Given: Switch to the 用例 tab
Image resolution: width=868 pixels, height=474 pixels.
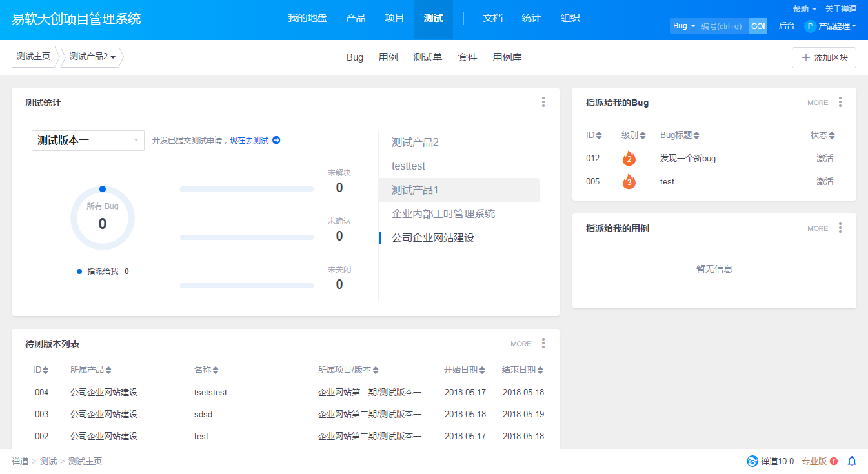Looking at the screenshot, I should tap(388, 57).
